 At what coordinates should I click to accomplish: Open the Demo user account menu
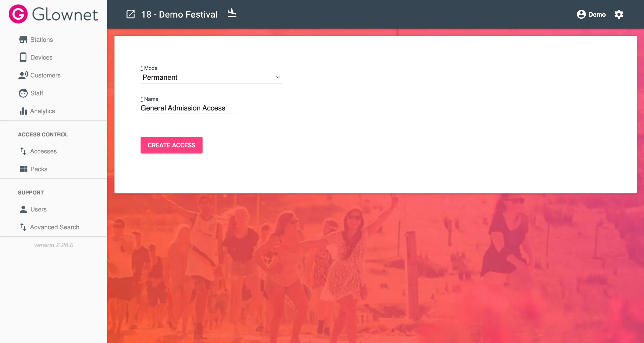[591, 14]
